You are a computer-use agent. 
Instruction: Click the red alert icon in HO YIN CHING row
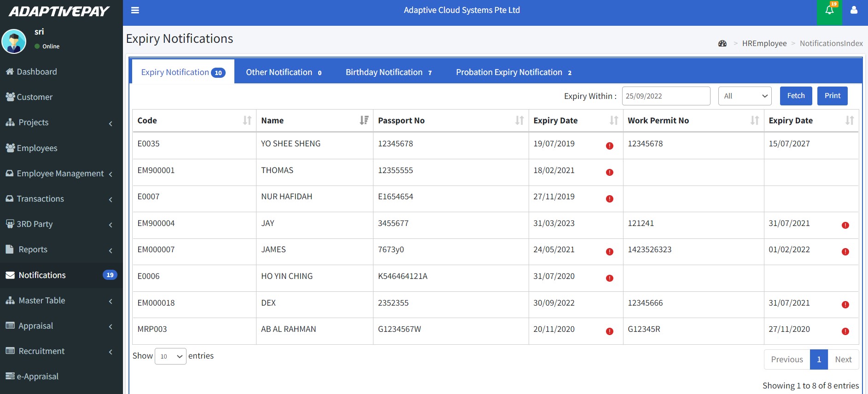pyautogui.click(x=610, y=278)
